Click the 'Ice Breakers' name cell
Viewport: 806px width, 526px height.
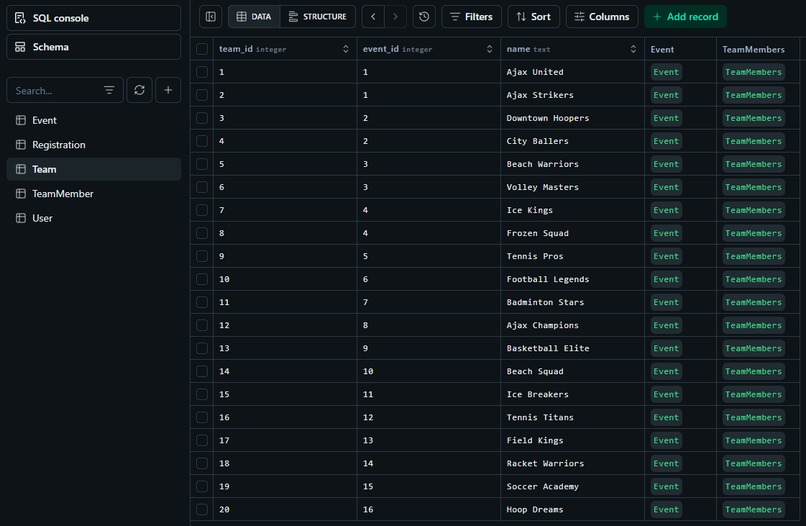573,394
